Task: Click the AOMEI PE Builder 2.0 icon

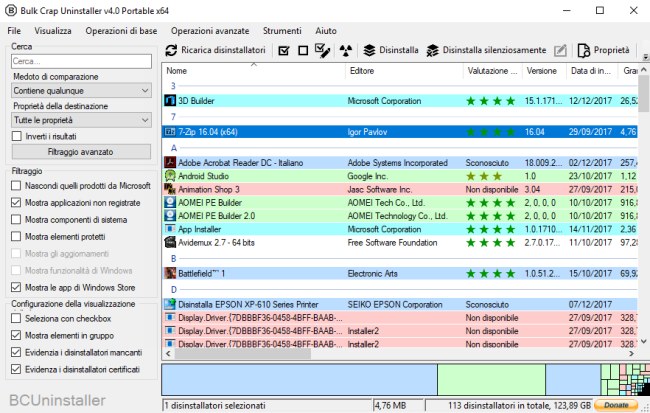Action: coord(170,216)
